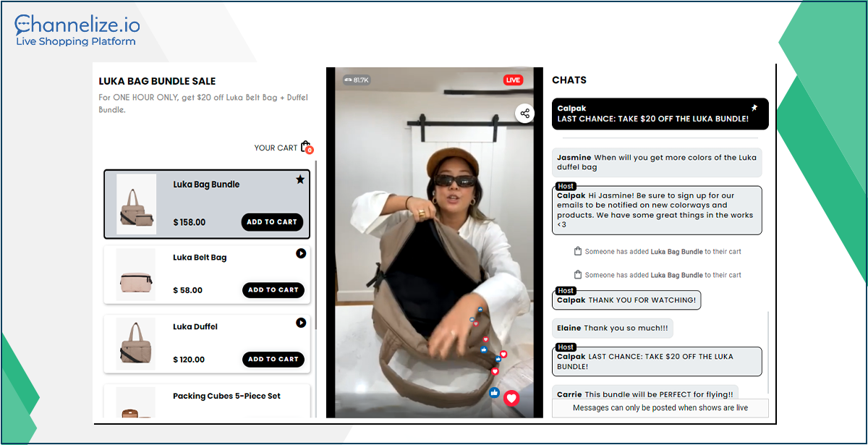
Task: Click first 'added Luka Bag Bundle' notification
Action: (x=658, y=252)
